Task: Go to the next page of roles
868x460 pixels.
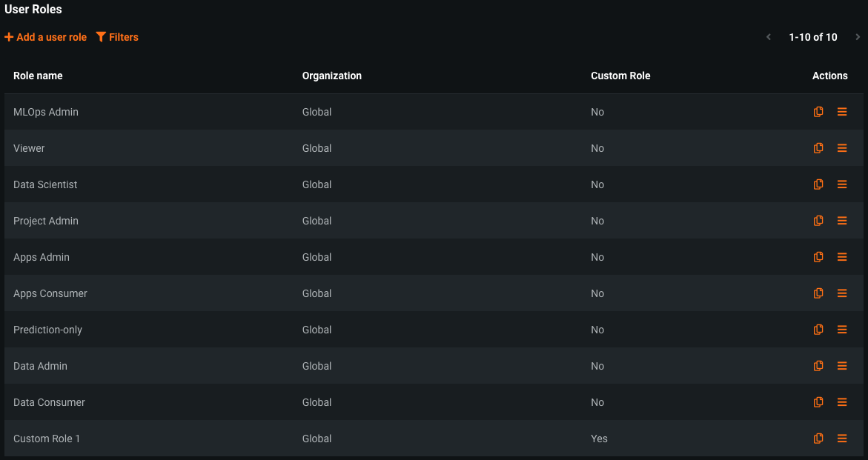Action: coord(858,37)
